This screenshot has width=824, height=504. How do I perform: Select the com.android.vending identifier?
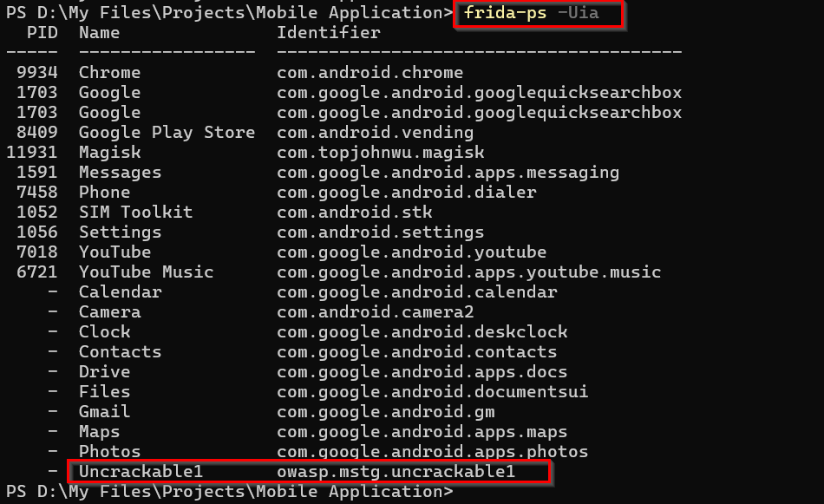click(x=375, y=133)
